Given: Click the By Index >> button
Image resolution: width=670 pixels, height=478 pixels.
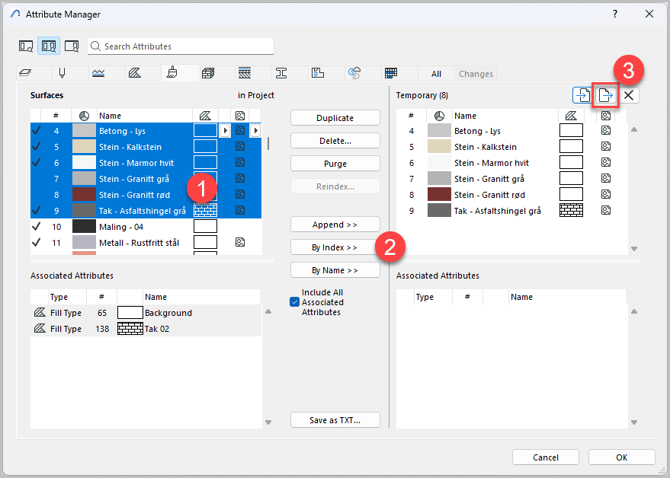Looking at the screenshot, I should [x=335, y=247].
